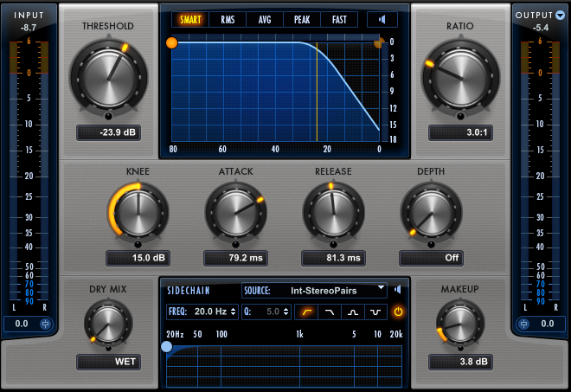
Task: Click the release knob reset dot
Action: (x=333, y=244)
